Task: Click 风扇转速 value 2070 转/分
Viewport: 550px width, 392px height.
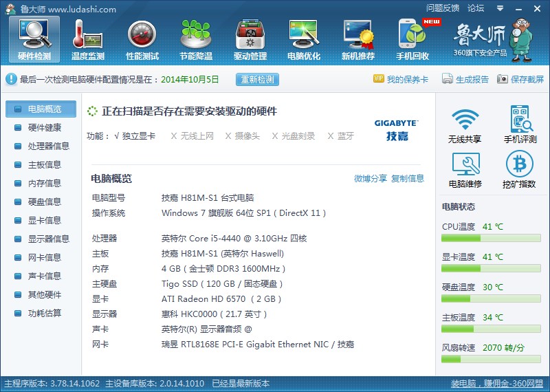Action: click(x=504, y=348)
